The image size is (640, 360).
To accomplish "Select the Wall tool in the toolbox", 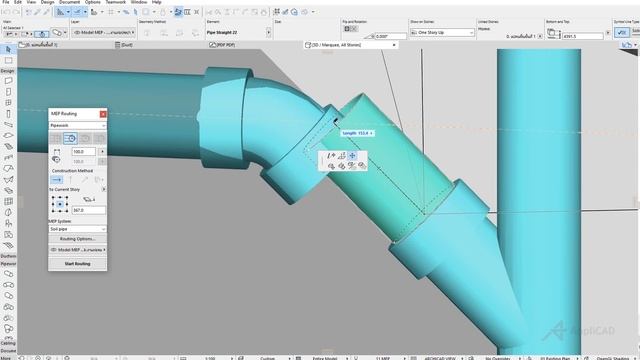I will pyautogui.click(x=8, y=80).
